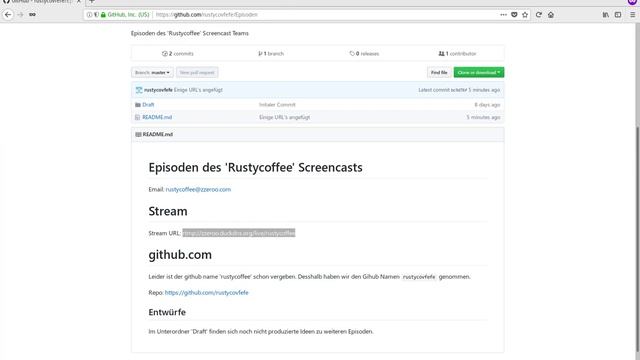The height and width of the screenshot is (360, 640).
Task: Click the rustycovfefe avatar icon in commit row
Action: [x=139, y=90]
